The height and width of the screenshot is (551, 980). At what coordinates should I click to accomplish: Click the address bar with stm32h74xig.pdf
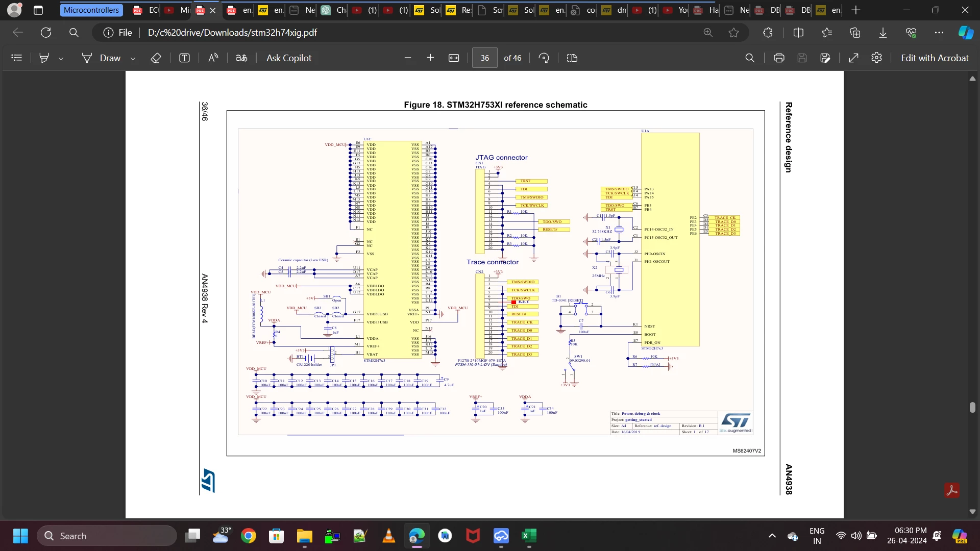point(232,33)
